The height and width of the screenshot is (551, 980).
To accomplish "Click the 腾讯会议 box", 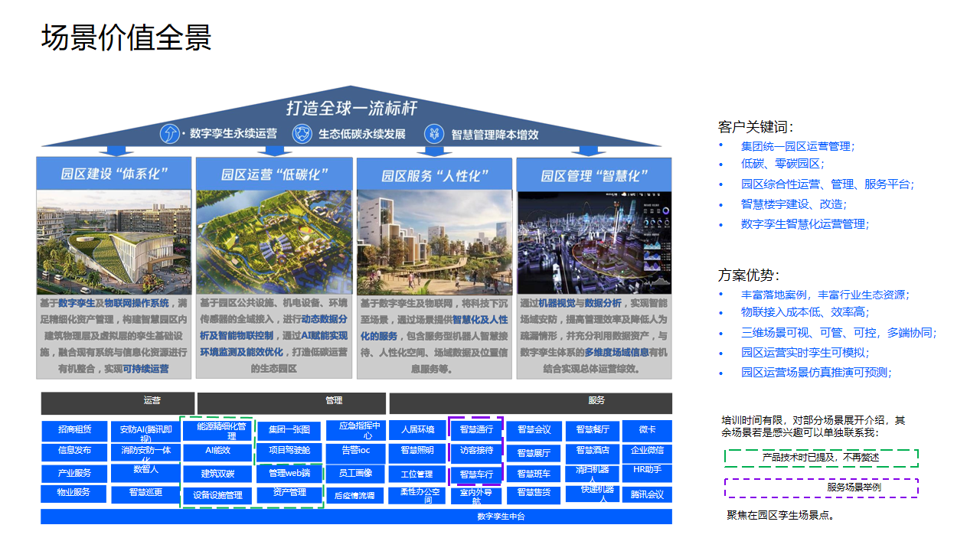I will (x=647, y=495).
